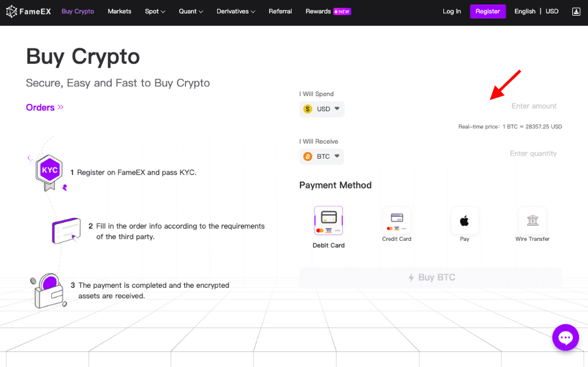Select the Debit Card payment icon
The image size is (588, 367).
(328, 221)
